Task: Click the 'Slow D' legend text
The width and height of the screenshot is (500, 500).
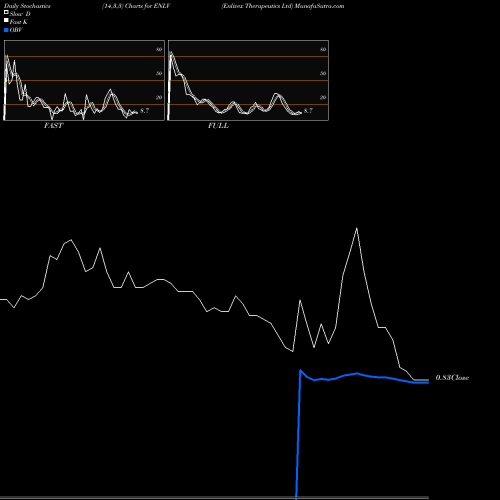Action: 20,14
